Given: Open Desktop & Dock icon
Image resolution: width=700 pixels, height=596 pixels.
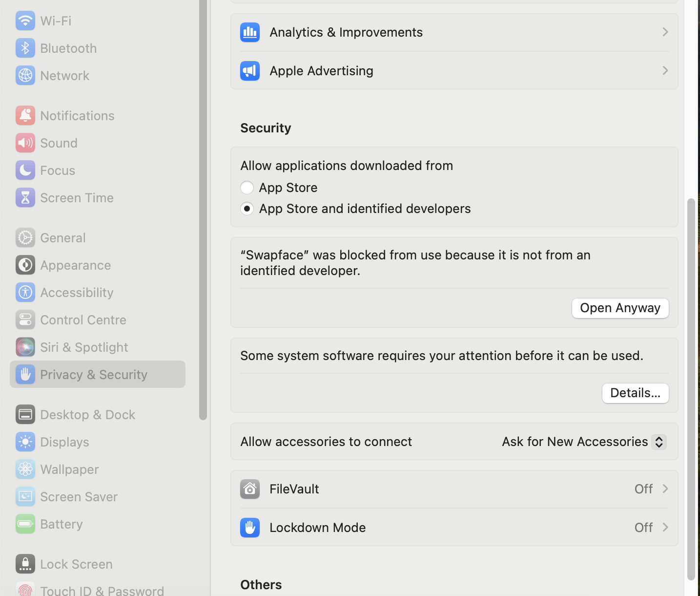Looking at the screenshot, I should point(25,414).
